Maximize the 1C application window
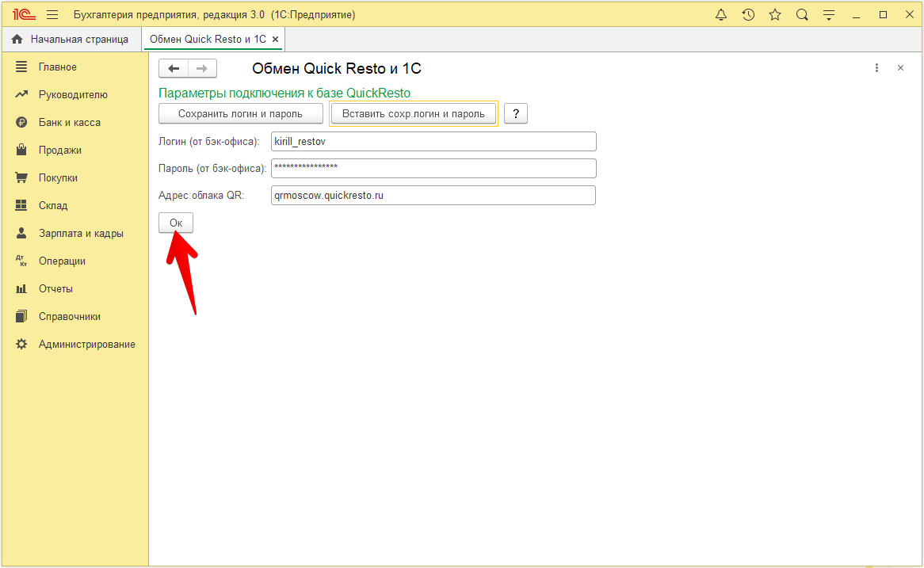The width and height of the screenshot is (924, 568). pyautogui.click(x=883, y=15)
